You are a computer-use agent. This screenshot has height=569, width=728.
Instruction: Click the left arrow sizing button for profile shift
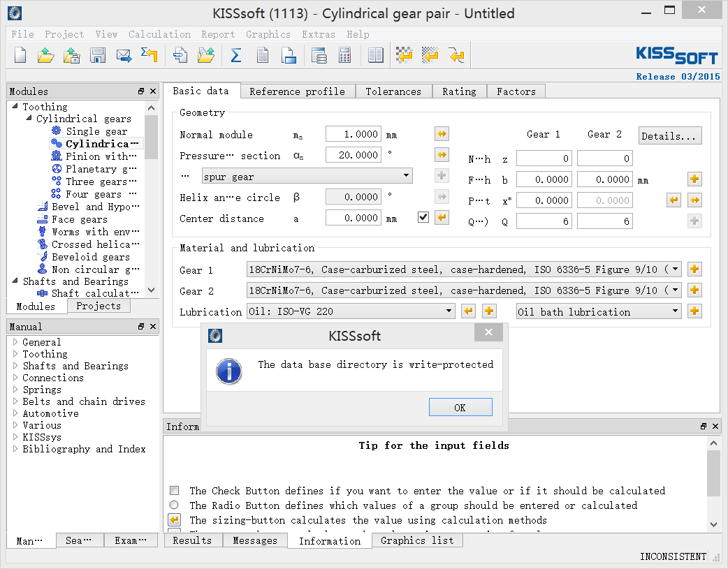coord(674,200)
